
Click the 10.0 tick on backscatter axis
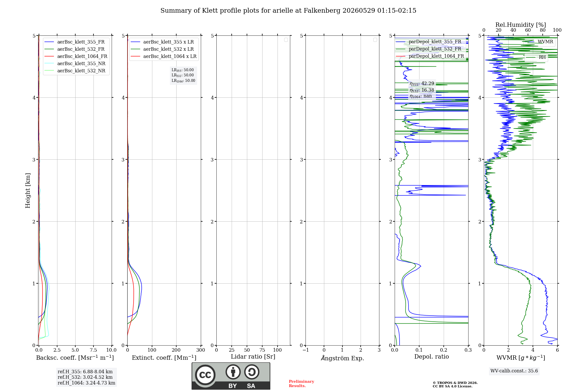(111, 350)
